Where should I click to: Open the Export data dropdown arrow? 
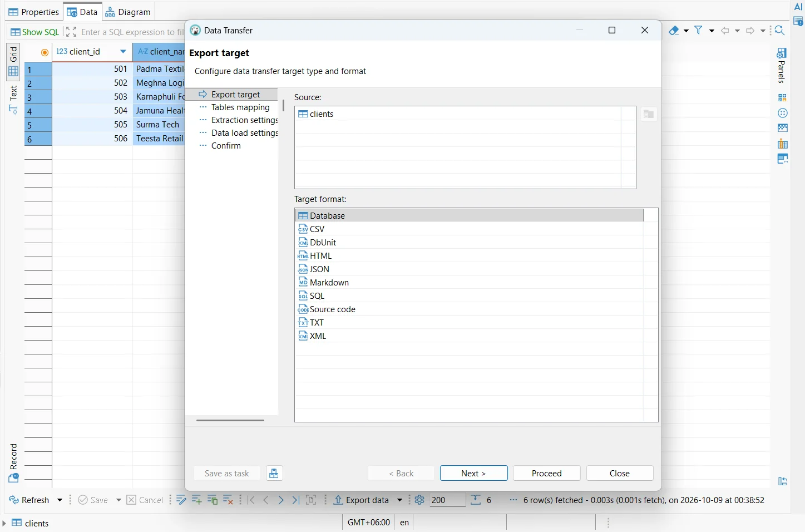pyautogui.click(x=399, y=500)
